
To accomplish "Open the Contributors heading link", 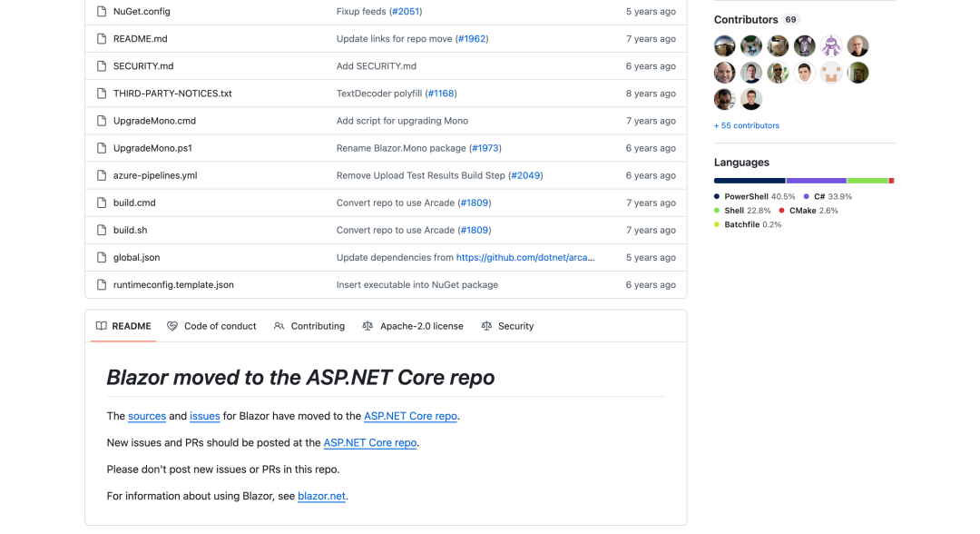I will 757,19.
